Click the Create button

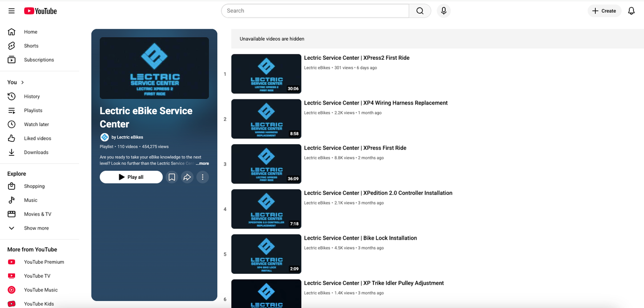[604, 11]
